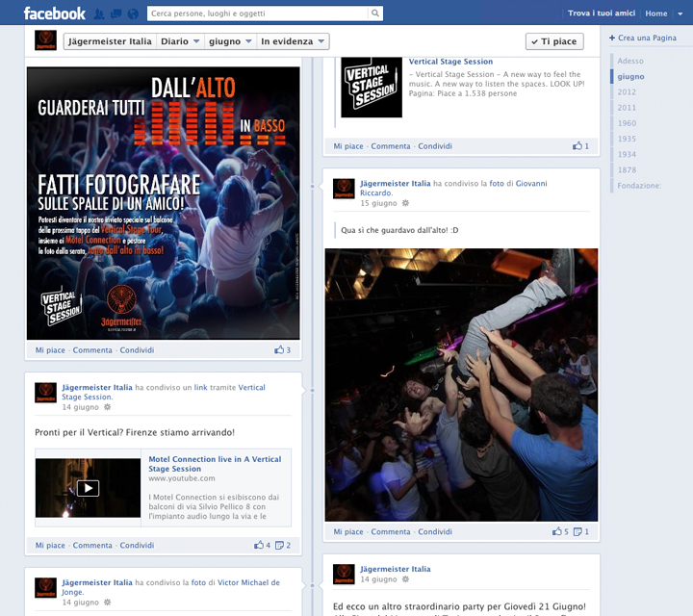The height and width of the screenshot is (616, 693).
Task: Jump to 1960 in timeline
Action: pyautogui.click(x=627, y=123)
